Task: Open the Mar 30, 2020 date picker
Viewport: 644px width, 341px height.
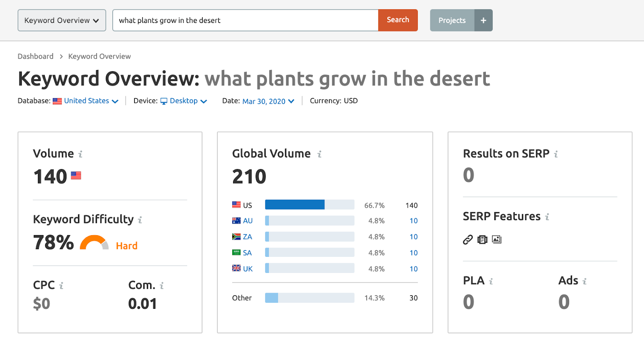Action: click(268, 101)
